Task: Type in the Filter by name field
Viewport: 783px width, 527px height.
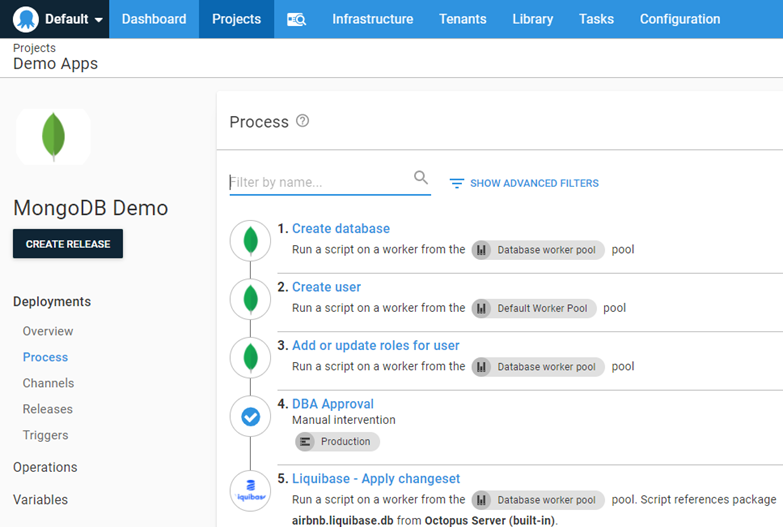Action: (320, 182)
